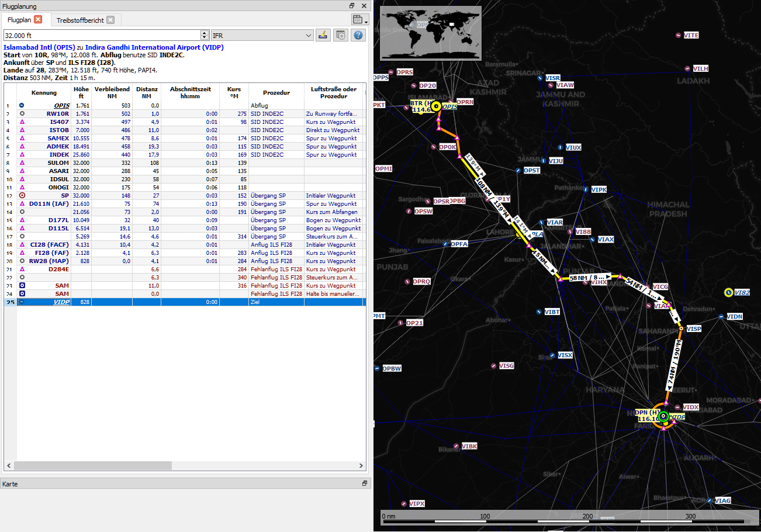Image resolution: width=761 pixels, height=532 pixels.
Task: Open the table display settings gear icon
Action: point(341,36)
